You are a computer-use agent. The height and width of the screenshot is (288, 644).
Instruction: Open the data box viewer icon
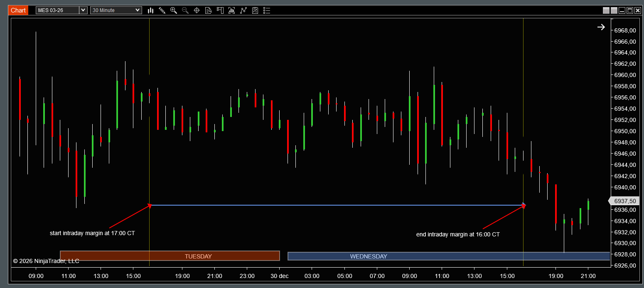coord(208,10)
